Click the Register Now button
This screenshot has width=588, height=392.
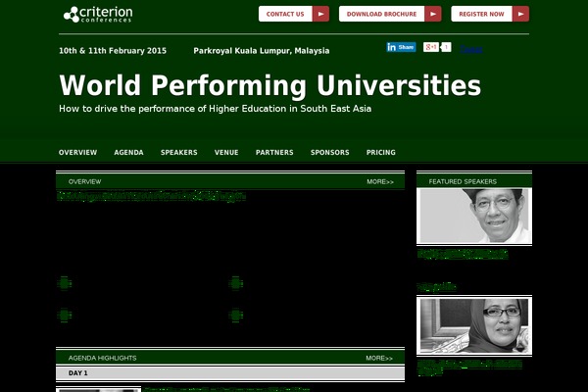(490, 14)
